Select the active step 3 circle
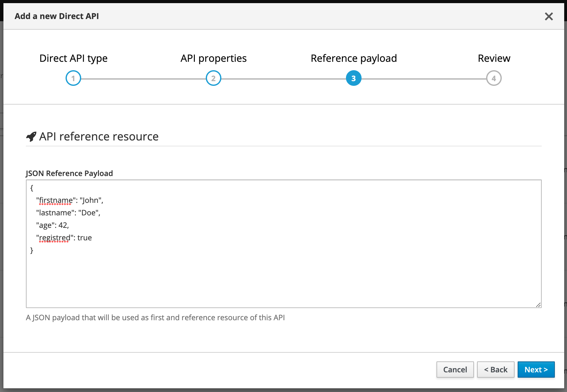567x392 pixels. [353, 78]
